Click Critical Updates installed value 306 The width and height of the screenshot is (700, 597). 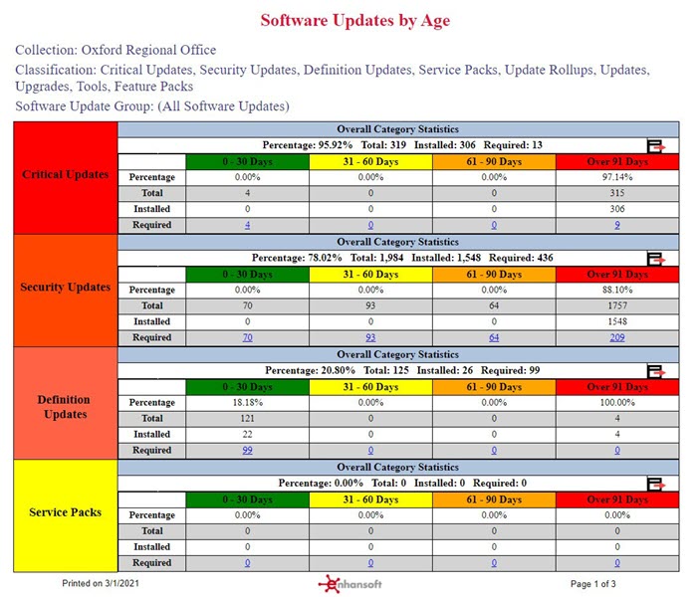click(x=617, y=209)
